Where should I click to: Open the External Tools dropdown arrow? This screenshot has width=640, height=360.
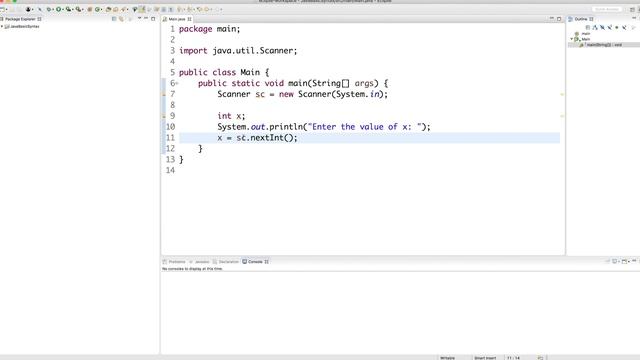pyautogui.click(x=83, y=9)
